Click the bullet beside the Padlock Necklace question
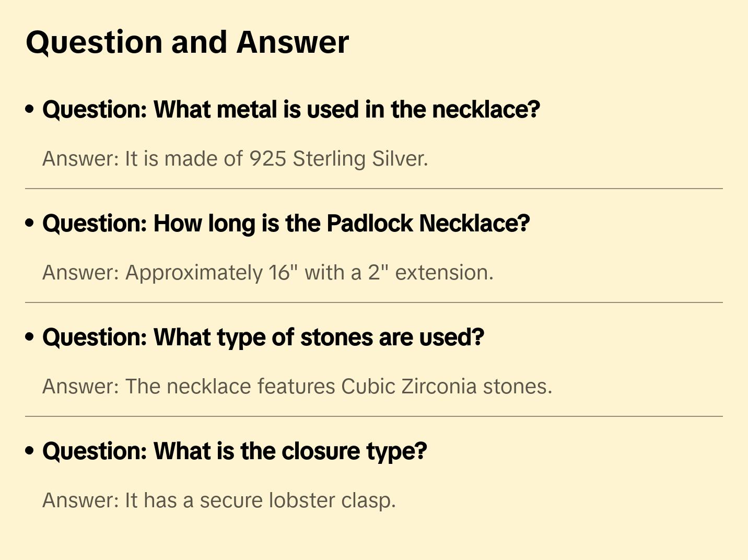Screen dimensions: 748x560 30,223
